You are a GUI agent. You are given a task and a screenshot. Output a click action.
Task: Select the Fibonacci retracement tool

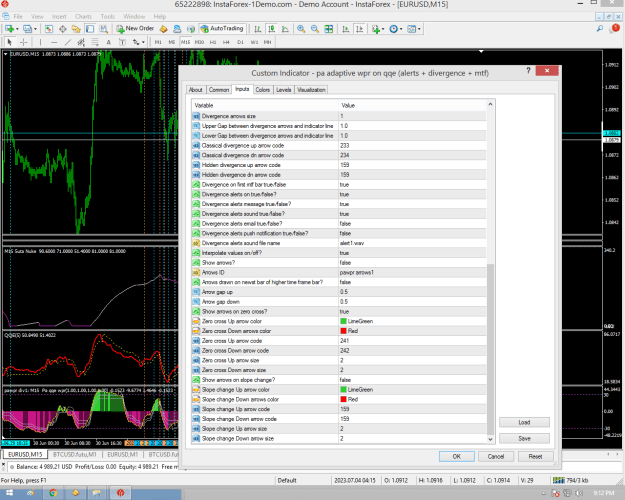95,42
